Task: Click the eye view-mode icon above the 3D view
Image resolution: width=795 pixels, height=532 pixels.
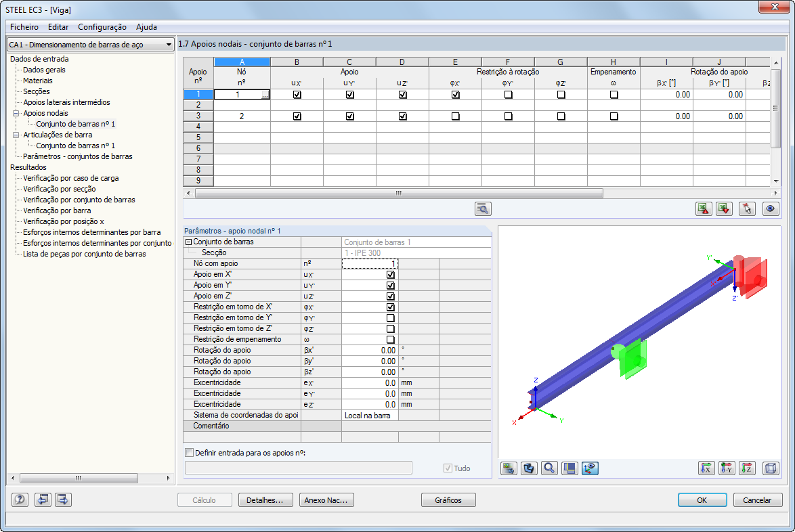Action: point(771,208)
